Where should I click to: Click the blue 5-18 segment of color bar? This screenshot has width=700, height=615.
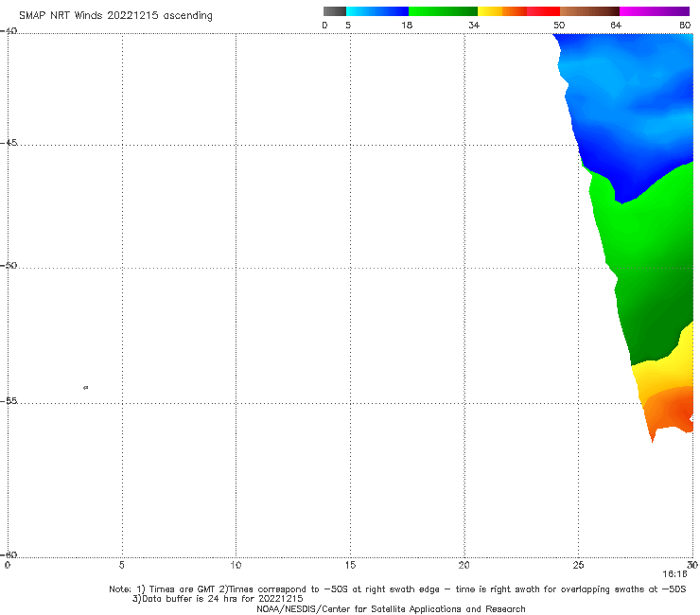[x=377, y=11]
